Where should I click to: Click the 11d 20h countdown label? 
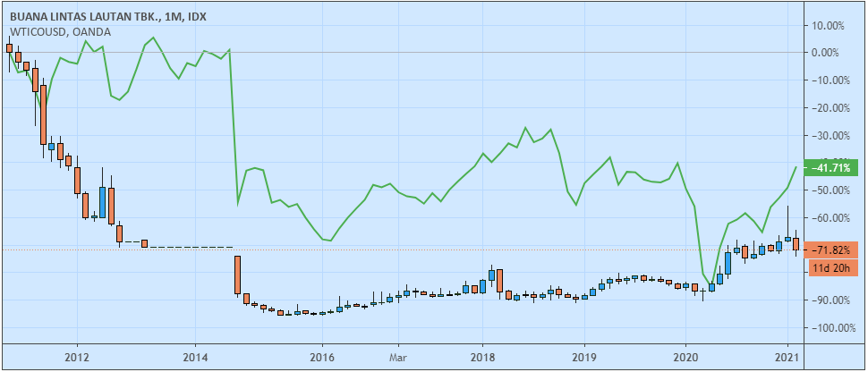tap(833, 266)
